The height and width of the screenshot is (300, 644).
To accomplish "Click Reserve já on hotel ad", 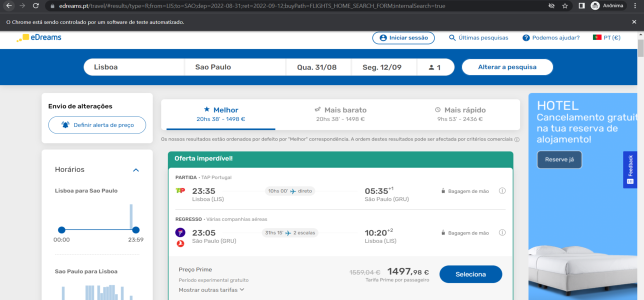I will click(x=559, y=159).
